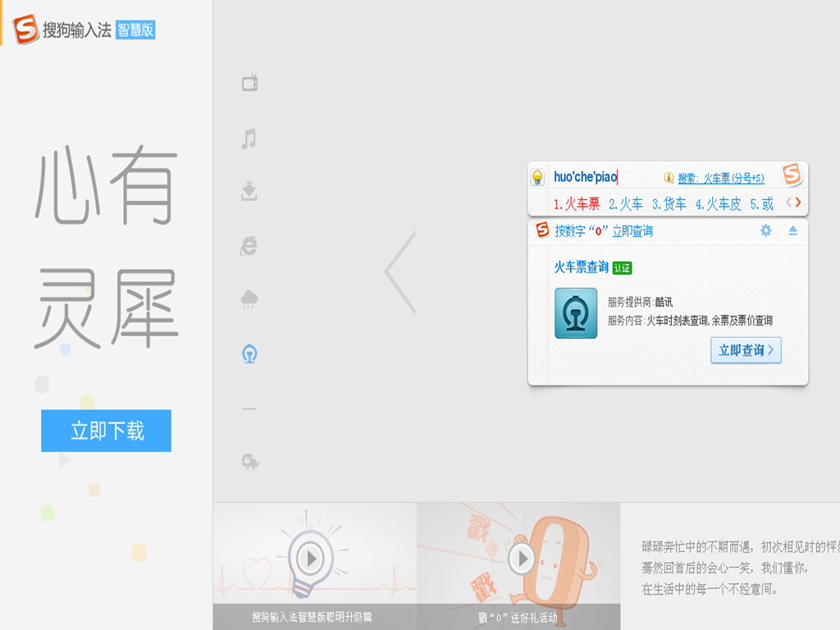Select the IE browser feature icon
Screen dimensions: 840x630
(x=249, y=246)
